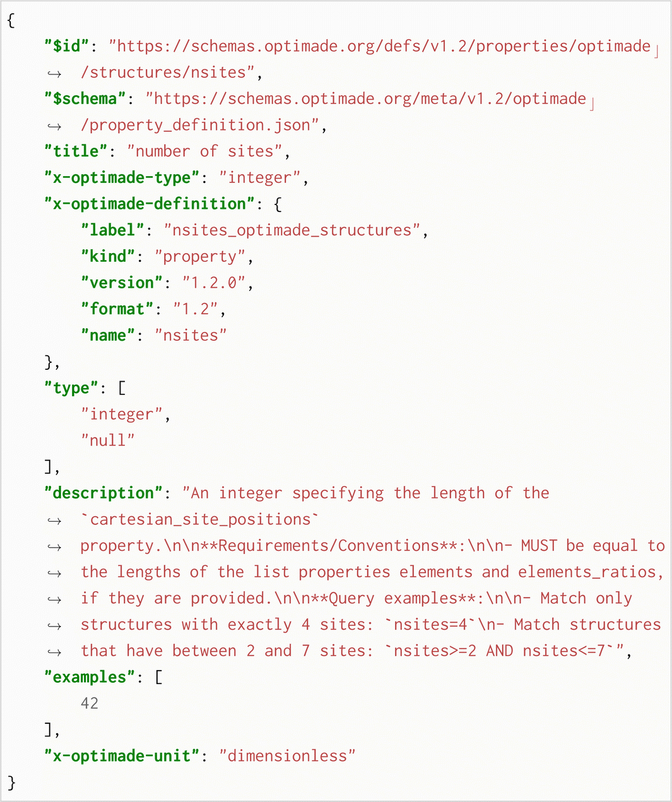Screen dimensions: 672x802
Task: Select the "x-optimade-type" key
Action: (x=122, y=178)
